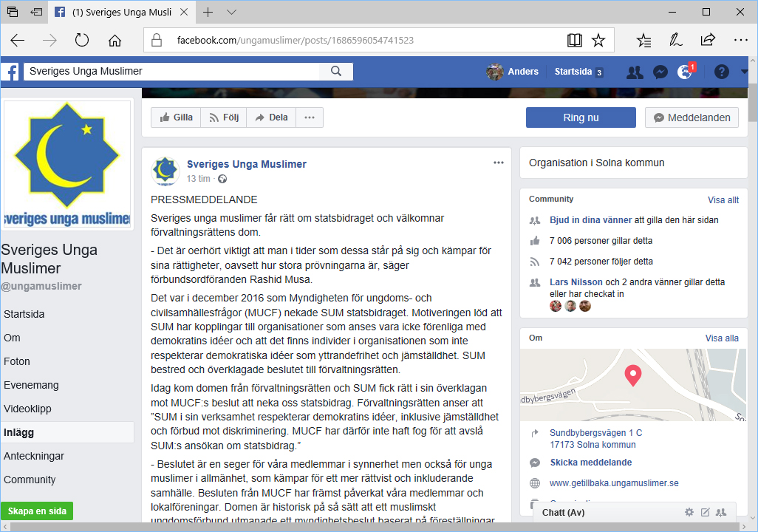Image resolution: width=758 pixels, height=532 pixels.
Task: Select Foton in the page sidebar
Action: pos(17,362)
